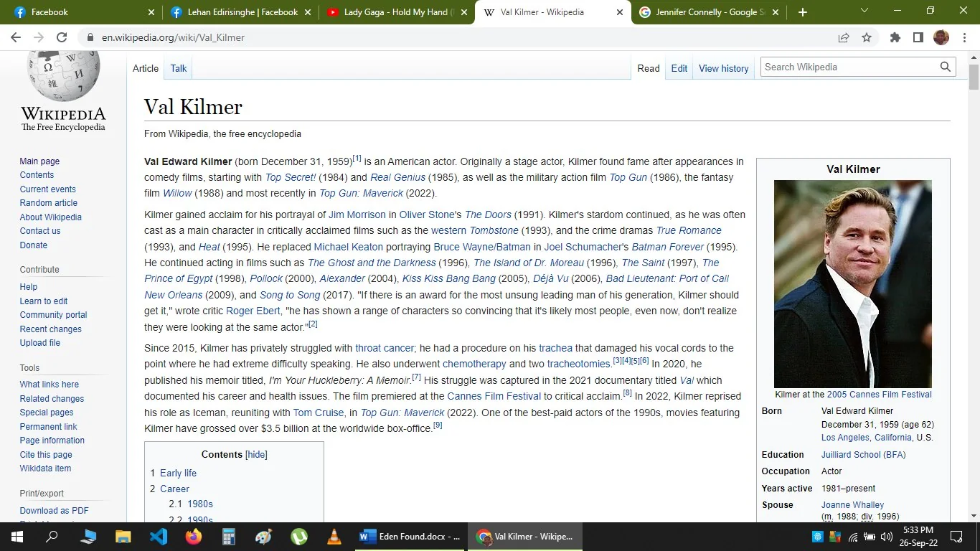The width and height of the screenshot is (980, 551).
Task: Close the Val Kilmer Wikipedia tab
Action: pyautogui.click(x=620, y=12)
